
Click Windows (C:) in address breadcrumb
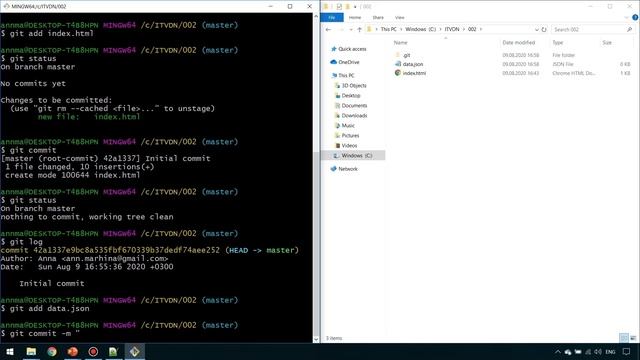coord(420,29)
